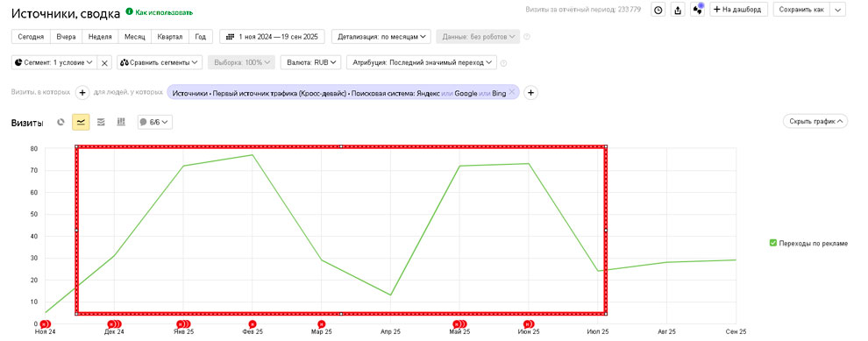Select the line chart view icon
The image size is (868, 341).
[x=81, y=122]
